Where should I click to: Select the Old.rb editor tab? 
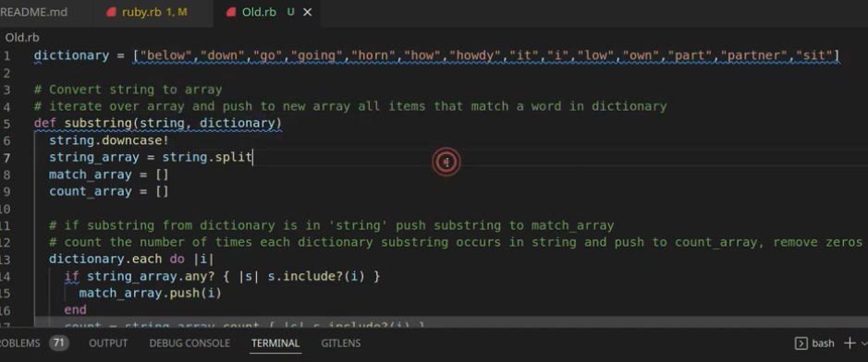259,12
